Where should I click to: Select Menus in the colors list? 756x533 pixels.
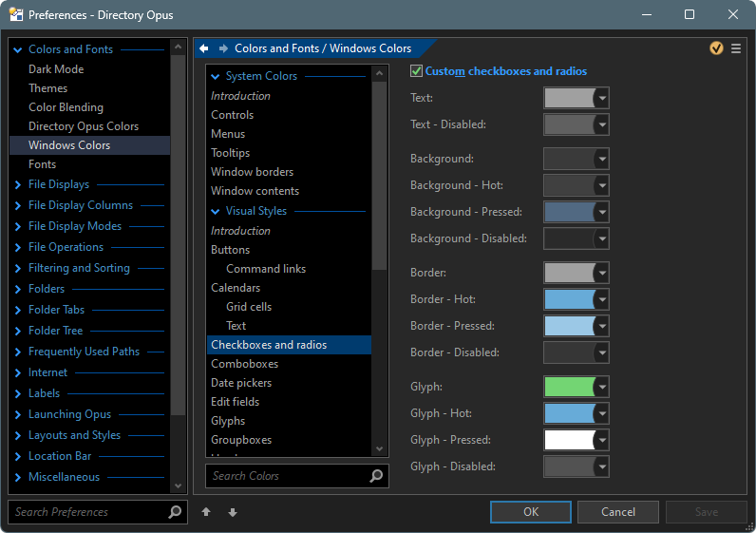[228, 134]
